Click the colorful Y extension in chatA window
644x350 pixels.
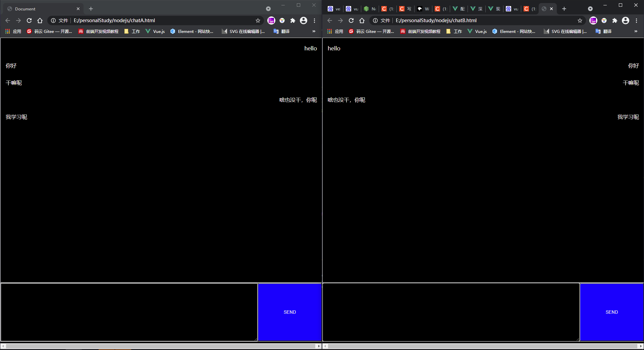point(282,20)
